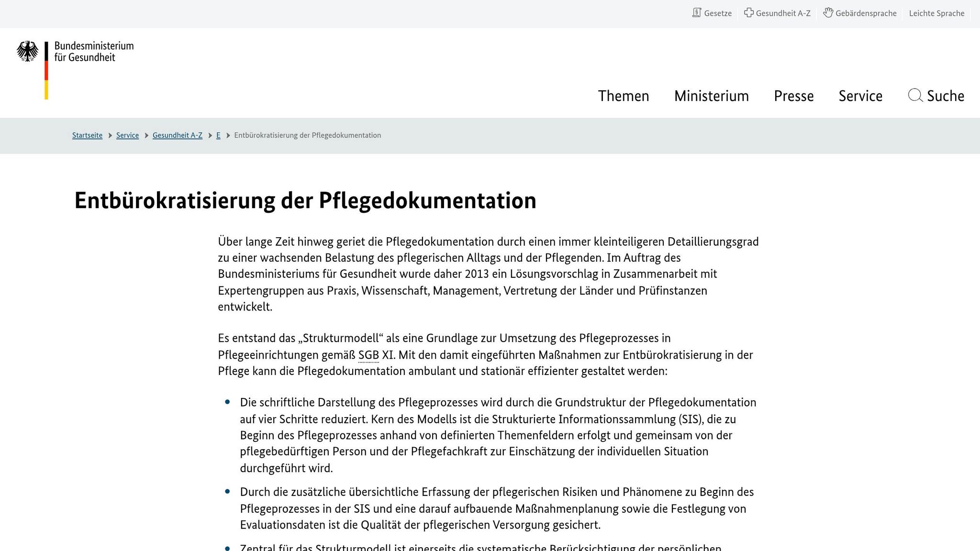The width and height of the screenshot is (980, 551).
Task: Open the Ministerium navigation menu
Action: pyautogui.click(x=711, y=96)
